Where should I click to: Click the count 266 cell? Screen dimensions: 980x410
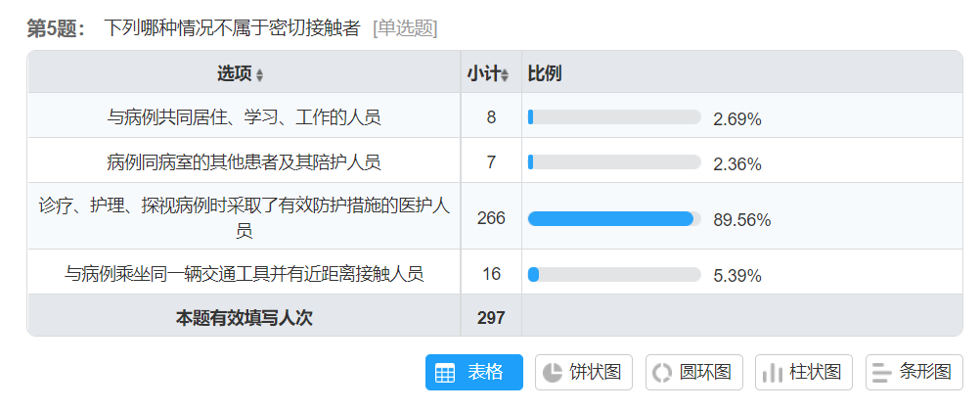491,218
